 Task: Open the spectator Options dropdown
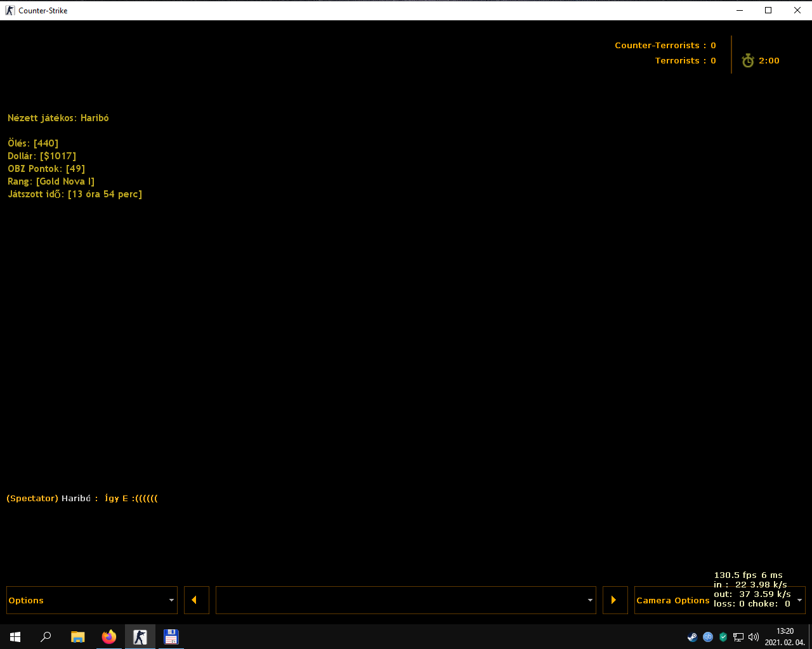[x=91, y=600]
